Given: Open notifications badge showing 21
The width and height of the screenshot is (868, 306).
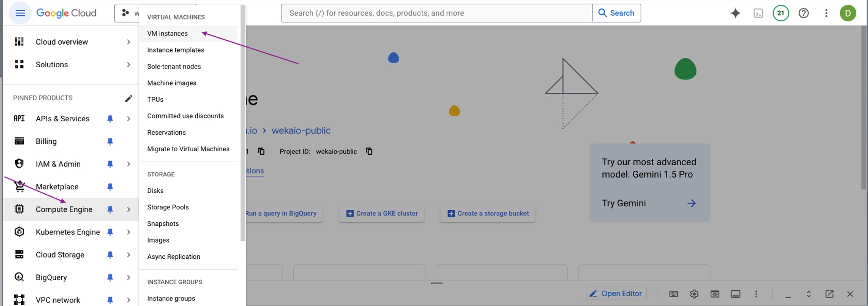Looking at the screenshot, I should coord(781,13).
